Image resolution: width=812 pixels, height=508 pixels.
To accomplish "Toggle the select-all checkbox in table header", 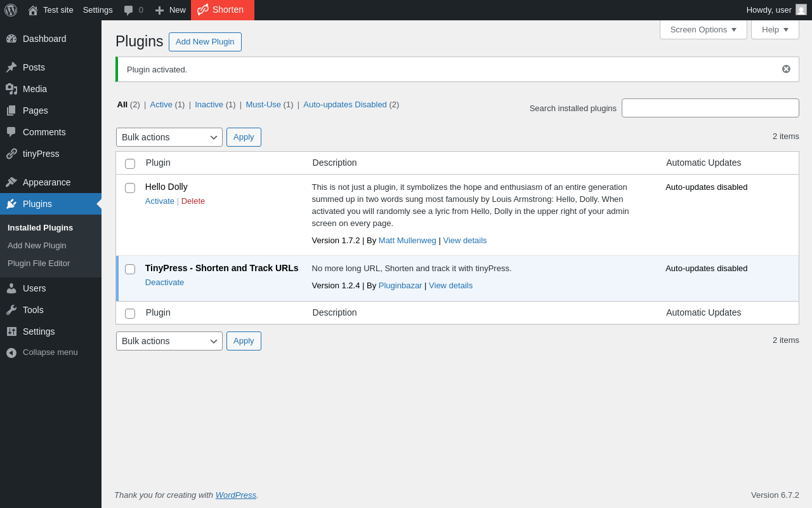I will tap(130, 164).
